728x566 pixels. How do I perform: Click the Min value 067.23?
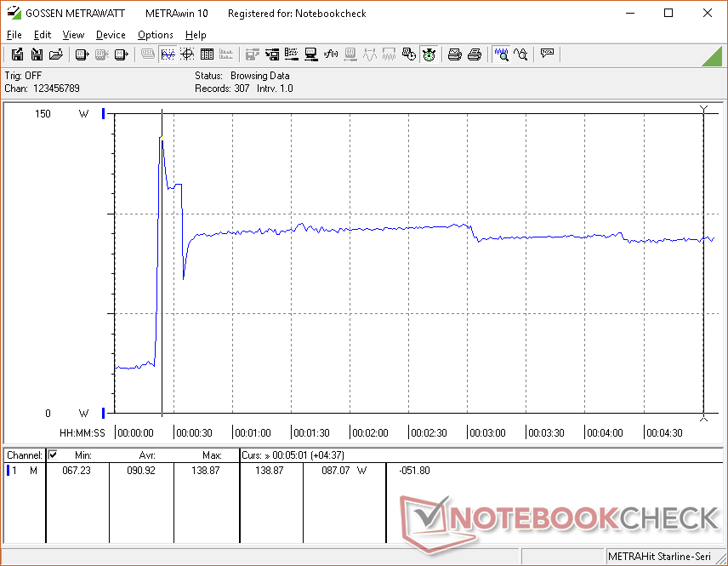click(x=77, y=471)
